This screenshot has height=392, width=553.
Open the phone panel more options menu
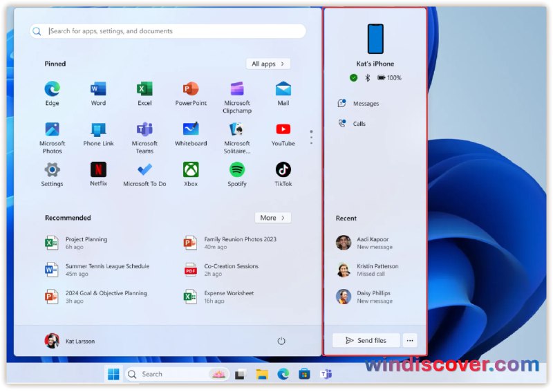pos(410,340)
